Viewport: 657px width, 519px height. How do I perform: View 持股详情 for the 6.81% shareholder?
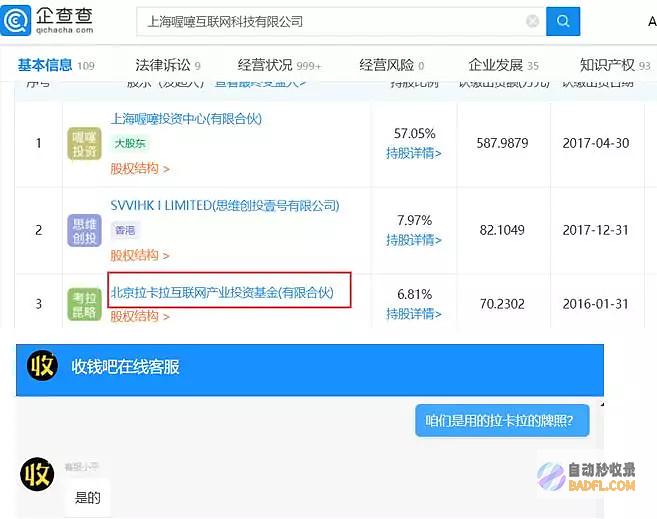414,314
